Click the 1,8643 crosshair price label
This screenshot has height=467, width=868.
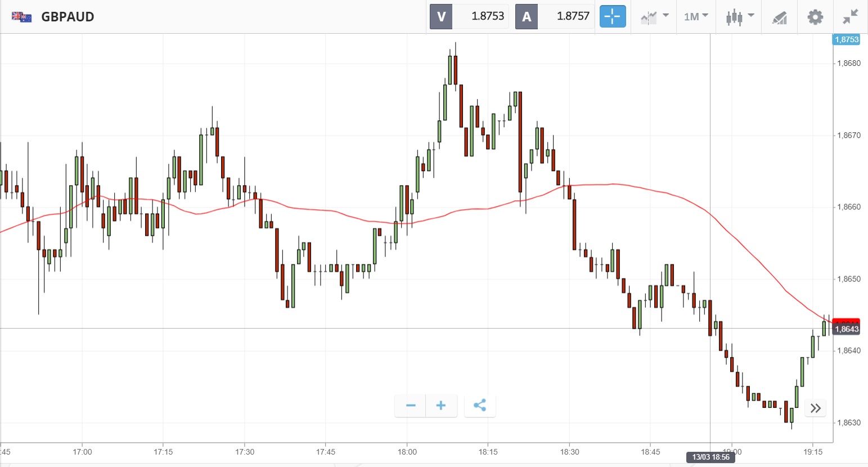tap(846, 329)
